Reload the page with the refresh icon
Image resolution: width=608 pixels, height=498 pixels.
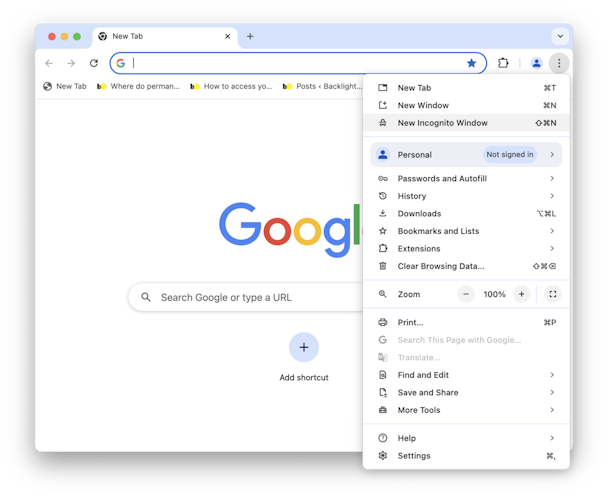click(94, 63)
